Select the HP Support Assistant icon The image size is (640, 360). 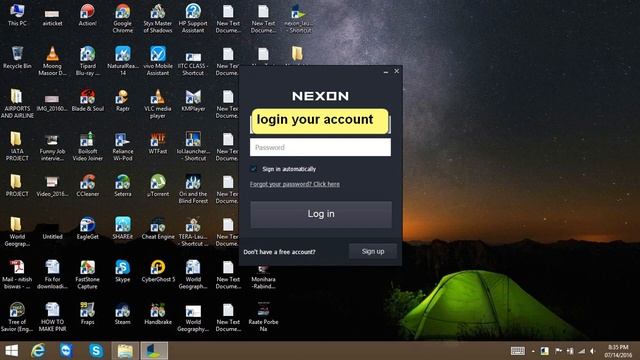pyautogui.click(x=193, y=18)
